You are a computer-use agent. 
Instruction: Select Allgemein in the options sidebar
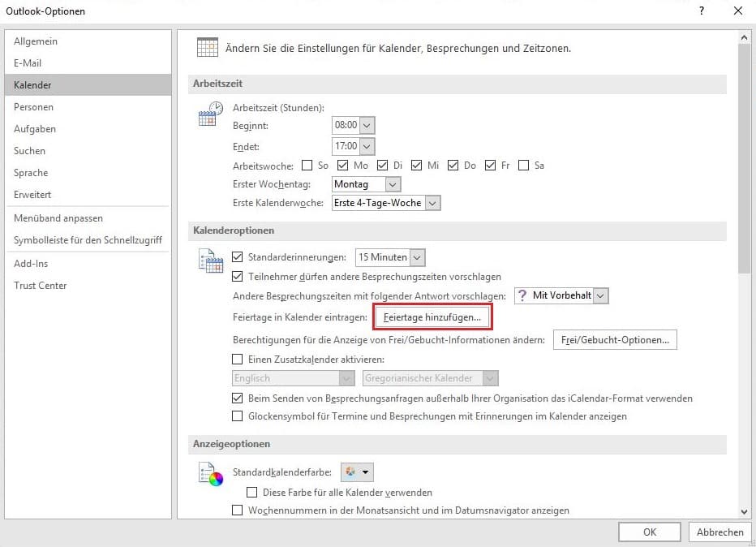[x=88, y=41]
